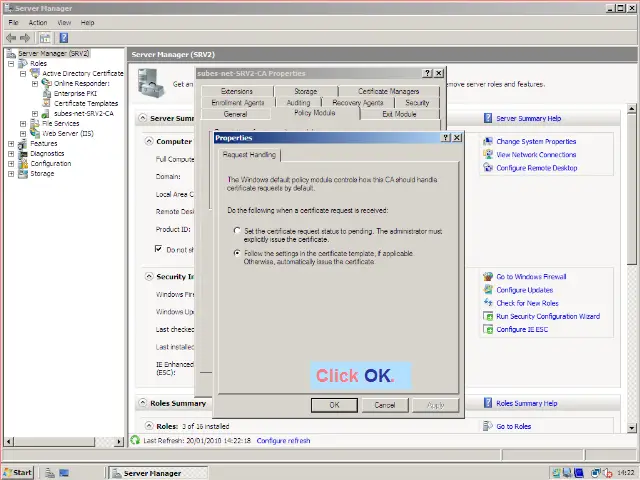640x480 pixels.
Task: Open the Roles Summary Help link
Action: (x=527, y=403)
